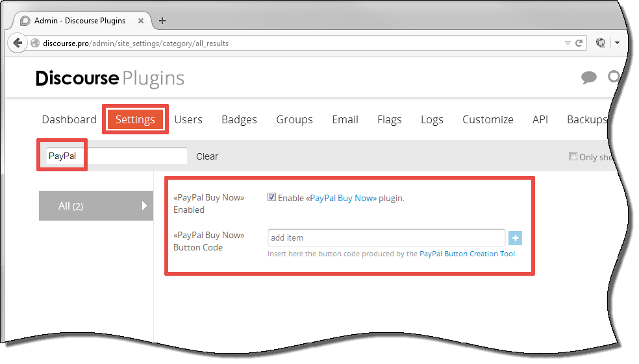
Task: Select the Admin - Discourse Plugins tab
Action: 81,21
